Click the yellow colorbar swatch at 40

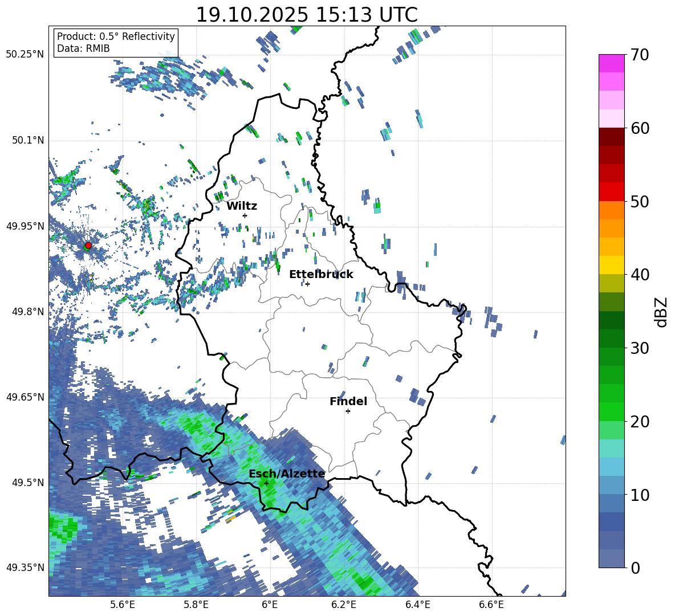click(611, 265)
